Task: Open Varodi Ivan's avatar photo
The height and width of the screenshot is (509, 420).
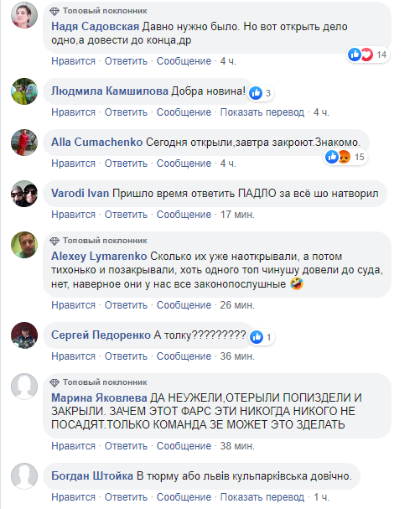Action: point(24,194)
